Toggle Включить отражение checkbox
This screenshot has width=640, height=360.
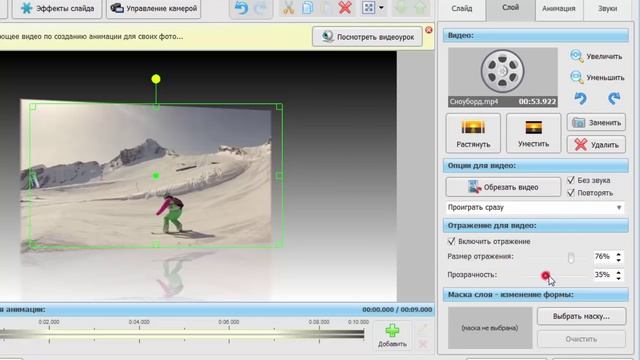point(451,241)
